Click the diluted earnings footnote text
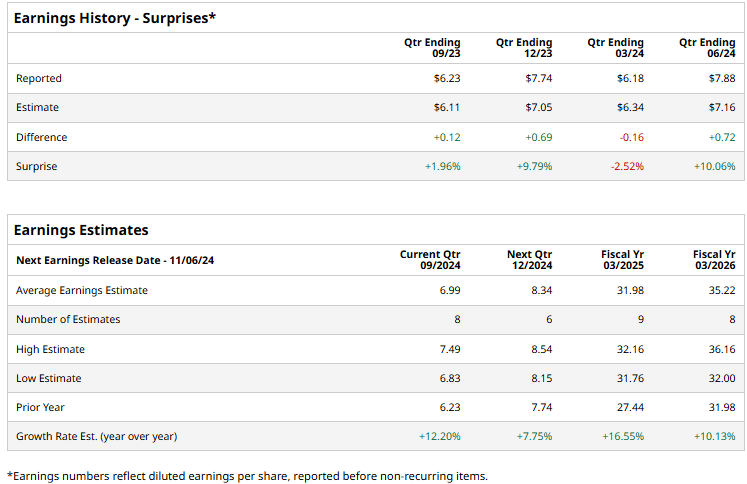This screenshot has width=747, height=484. 247,475
